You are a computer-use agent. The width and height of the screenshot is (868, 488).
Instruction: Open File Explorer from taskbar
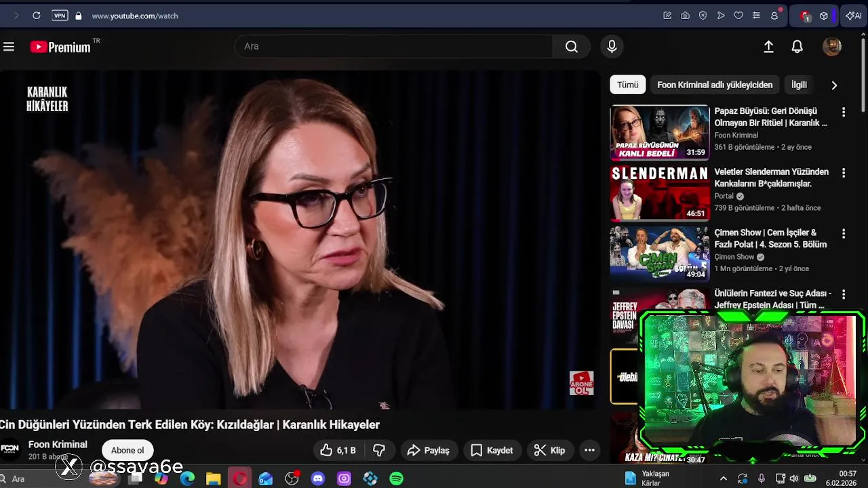pos(213,479)
